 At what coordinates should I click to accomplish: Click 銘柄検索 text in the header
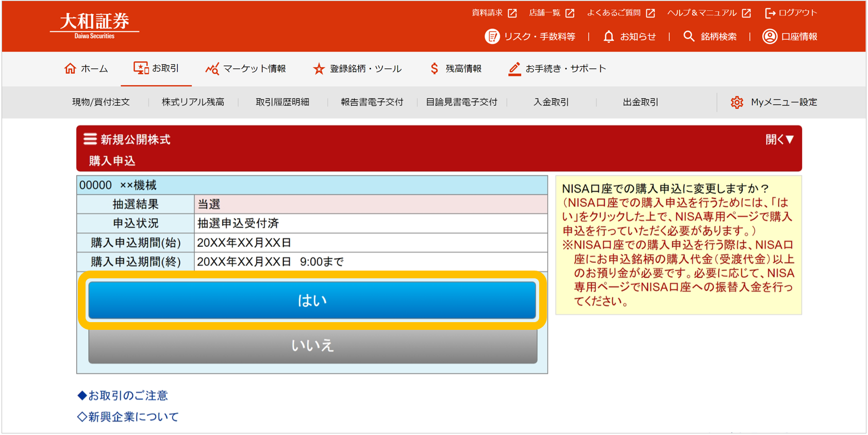(x=719, y=37)
